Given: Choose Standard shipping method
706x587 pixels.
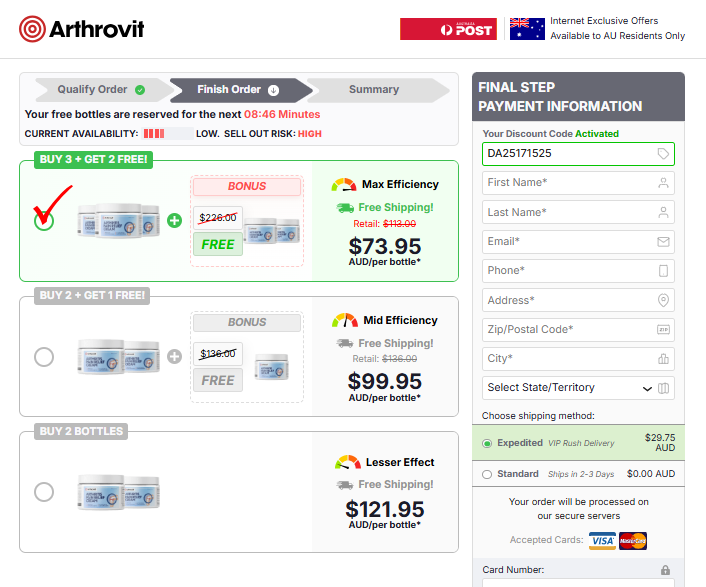Looking at the screenshot, I should pos(487,474).
